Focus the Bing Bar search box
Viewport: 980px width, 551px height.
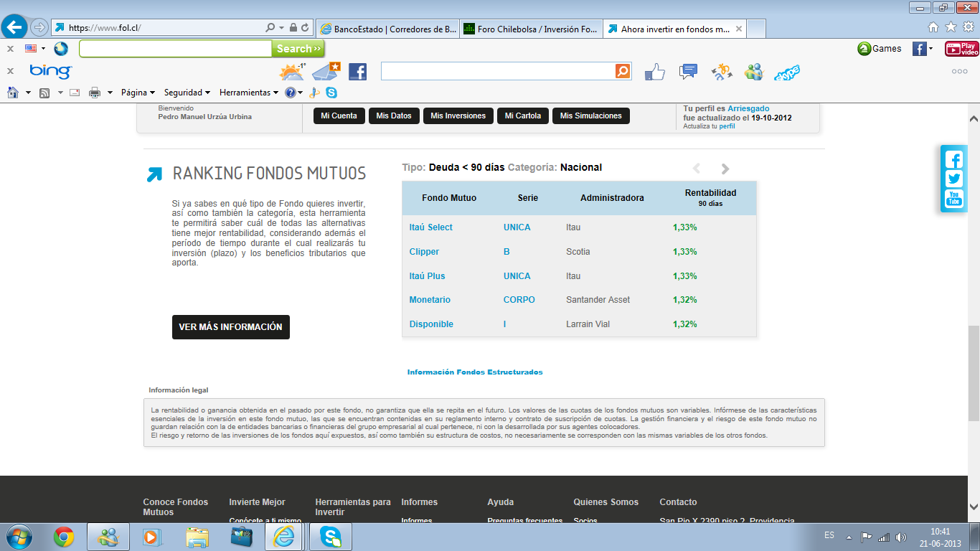498,71
